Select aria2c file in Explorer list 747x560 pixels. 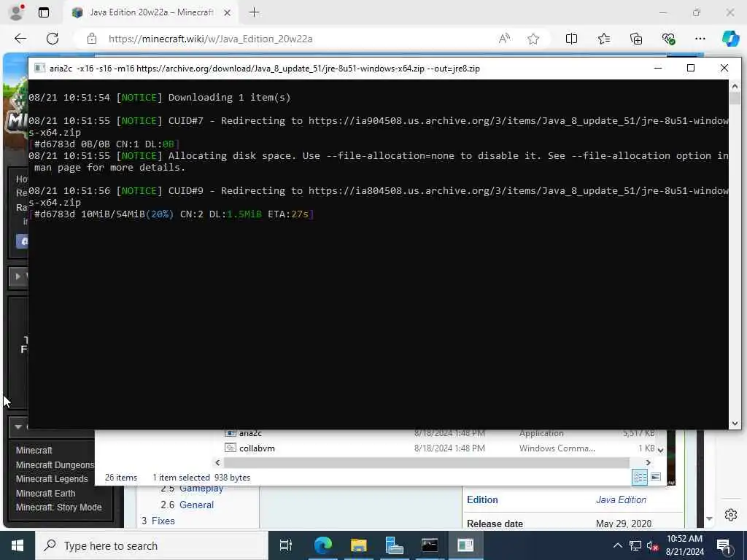[250, 433]
